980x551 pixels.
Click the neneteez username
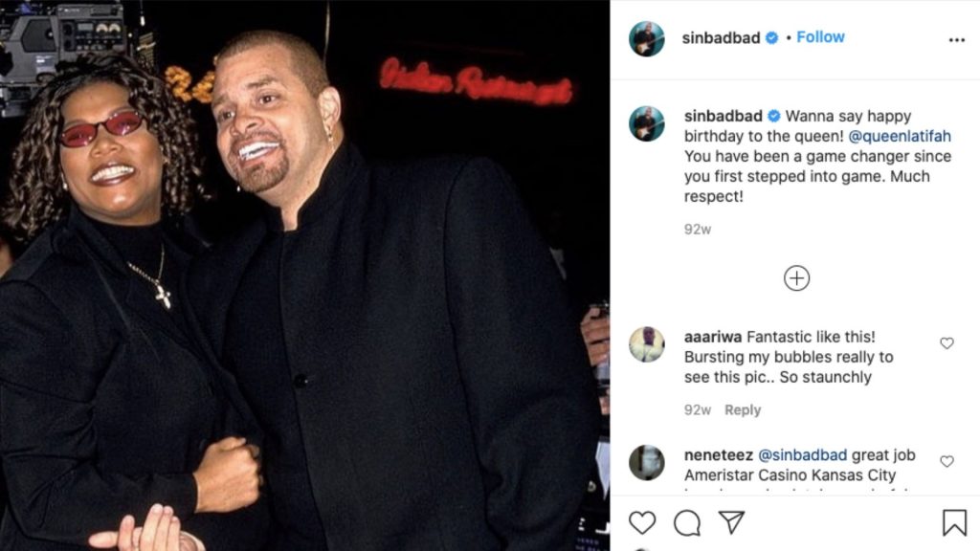tap(719, 454)
